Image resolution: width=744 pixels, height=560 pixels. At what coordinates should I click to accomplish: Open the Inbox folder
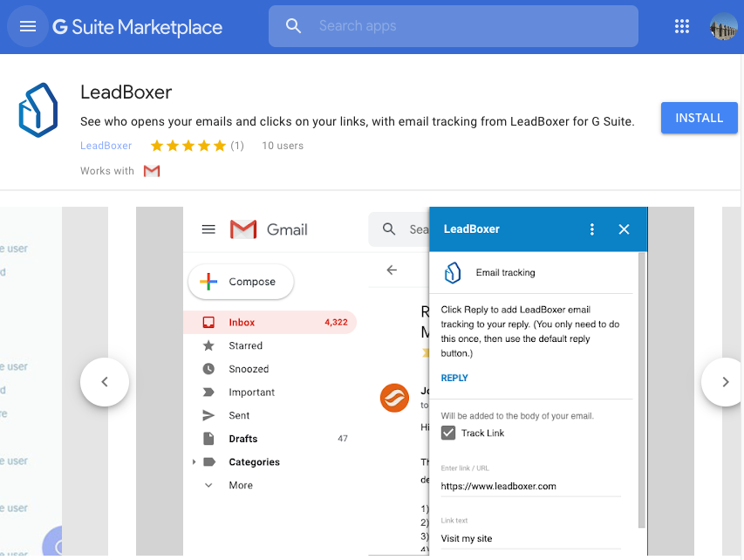270,322
